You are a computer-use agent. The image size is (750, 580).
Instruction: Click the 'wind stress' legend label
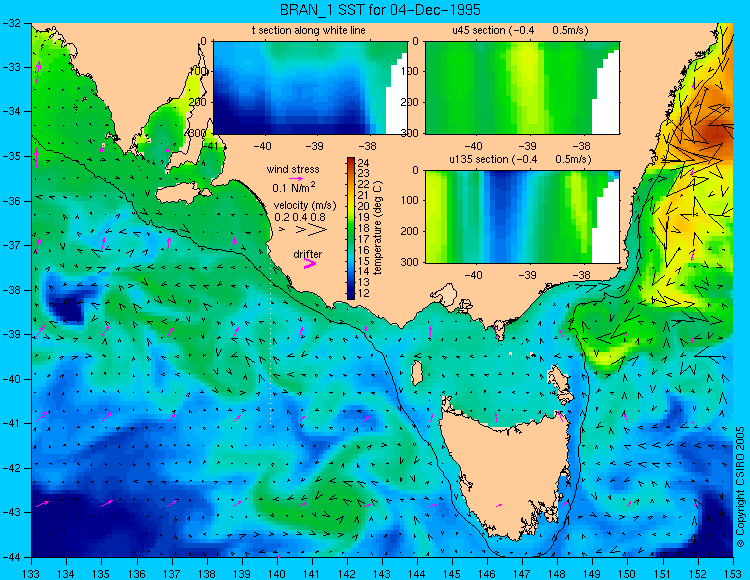pyautogui.click(x=293, y=169)
